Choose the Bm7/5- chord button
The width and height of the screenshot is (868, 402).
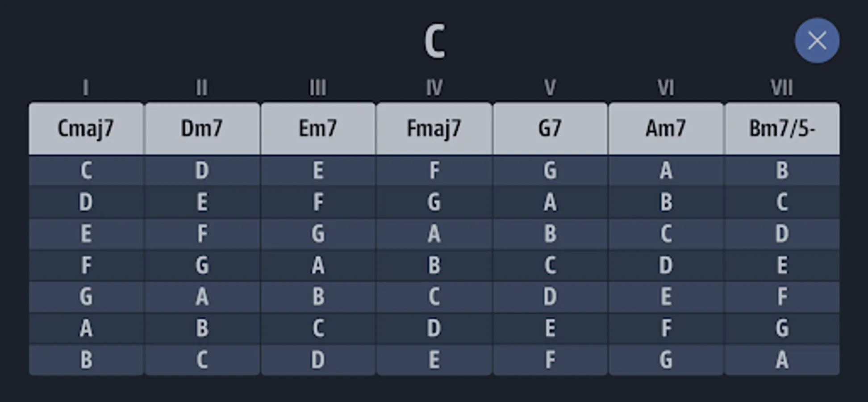782,129
